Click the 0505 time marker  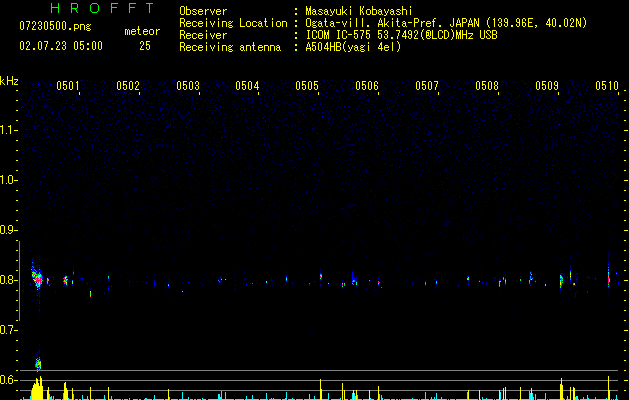pyautogui.click(x=307, y=85)
